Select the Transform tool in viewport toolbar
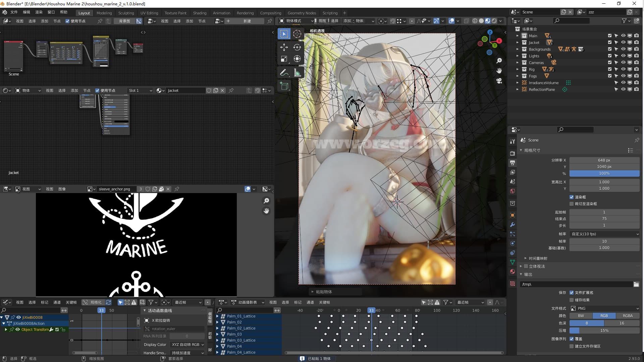Screen dimensions: 644x362 click(x=297, y=59)
